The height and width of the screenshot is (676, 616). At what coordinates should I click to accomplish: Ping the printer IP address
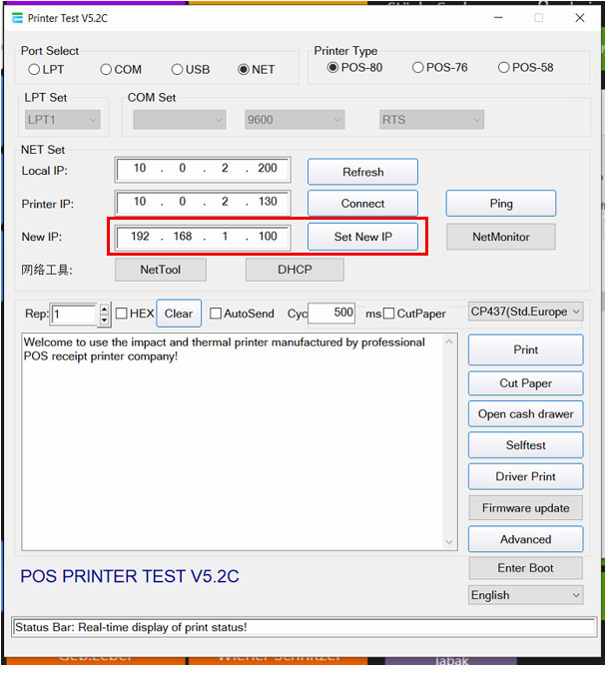coord(500,204)
